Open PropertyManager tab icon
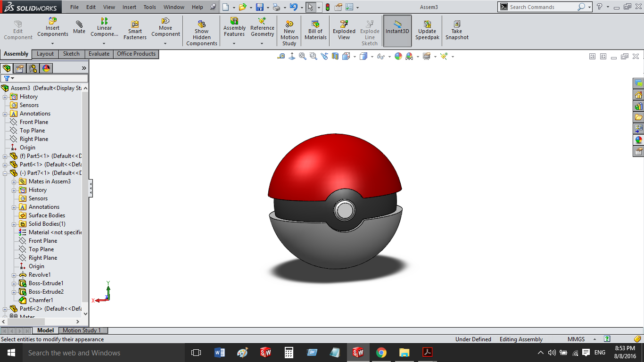Image resolution: width=644 pixels, height=362 pixels. point(20,68)
